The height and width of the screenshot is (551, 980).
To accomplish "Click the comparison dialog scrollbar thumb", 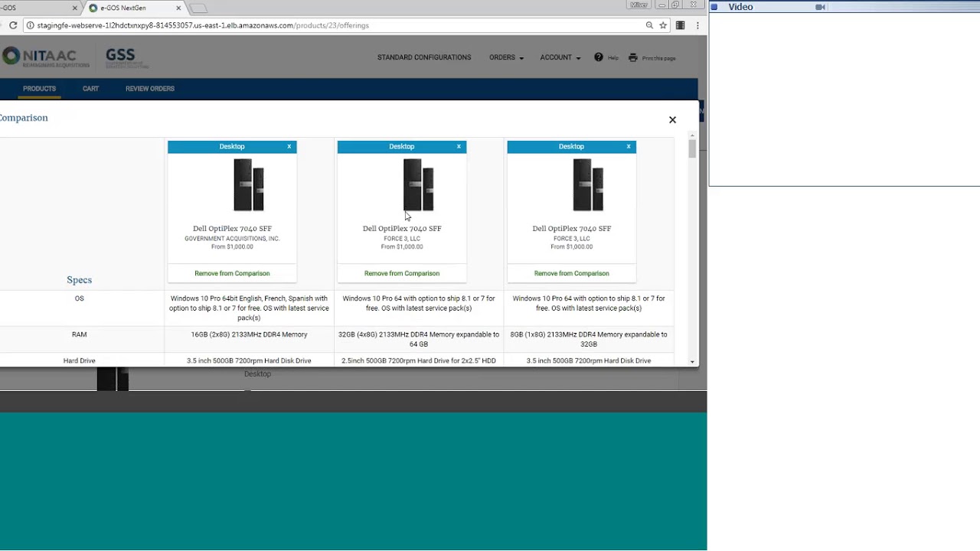I will tap(692, 148).
